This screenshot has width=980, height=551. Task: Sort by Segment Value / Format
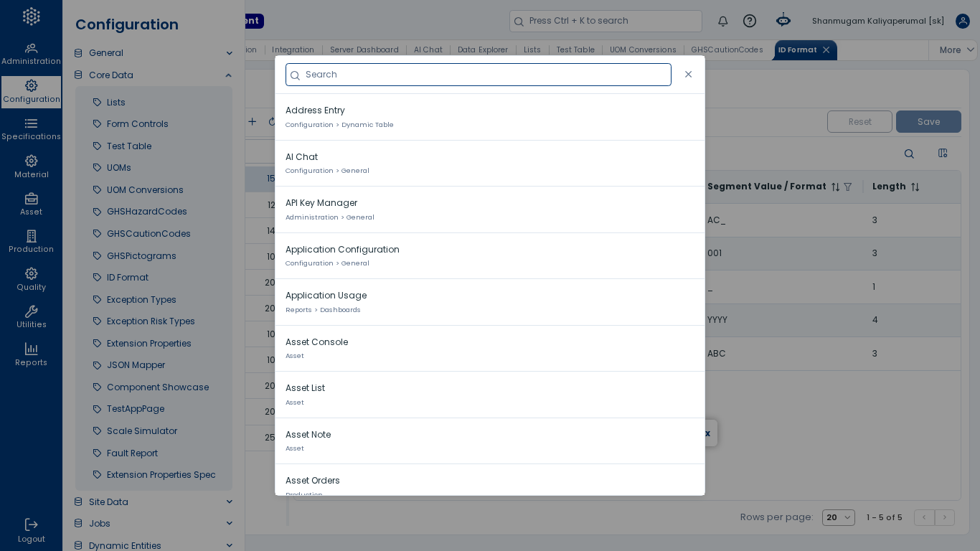(835, 187)
